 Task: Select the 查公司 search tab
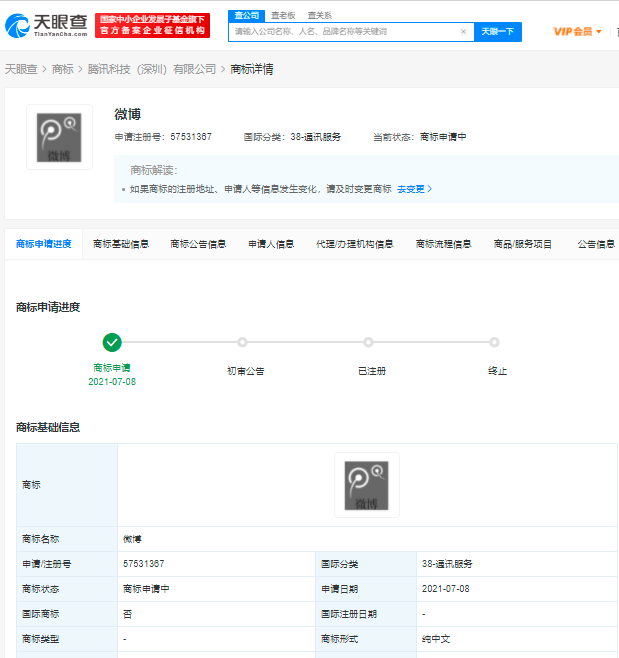(x=246, y=15)
